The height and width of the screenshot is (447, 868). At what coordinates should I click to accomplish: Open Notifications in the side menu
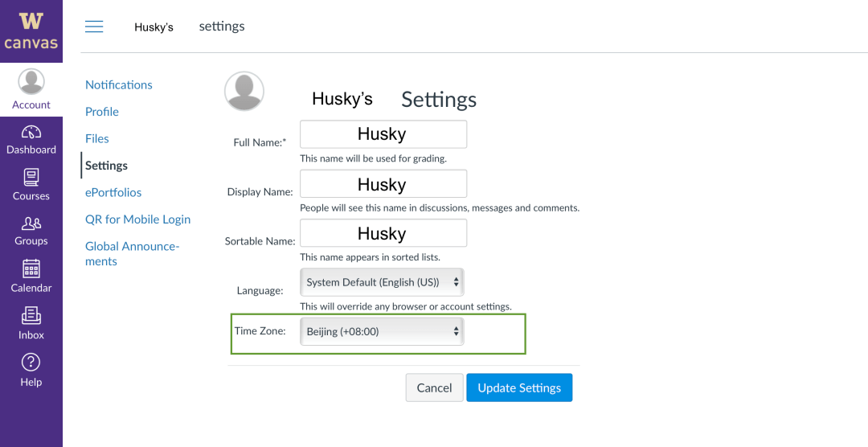pyautogui.click(x=119, y=84)
